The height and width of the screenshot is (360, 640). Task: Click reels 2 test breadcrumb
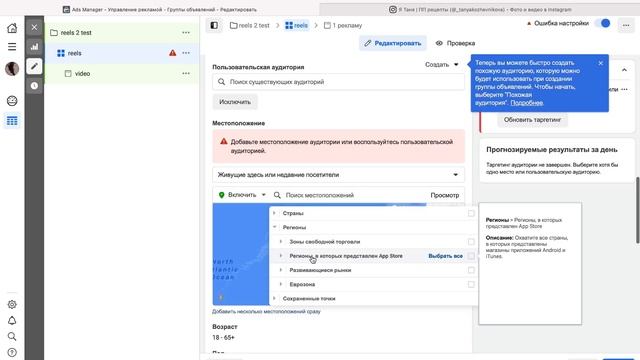click(249, 25)
